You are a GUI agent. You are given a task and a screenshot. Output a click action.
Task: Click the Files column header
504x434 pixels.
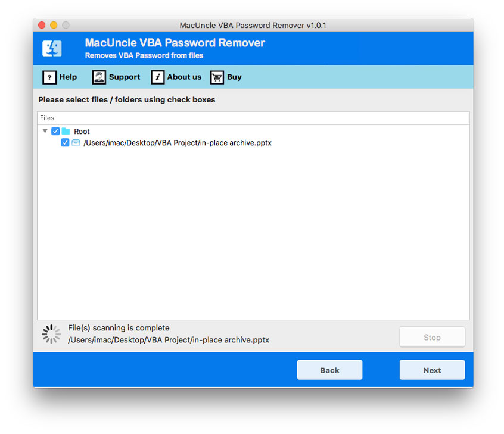47,118
